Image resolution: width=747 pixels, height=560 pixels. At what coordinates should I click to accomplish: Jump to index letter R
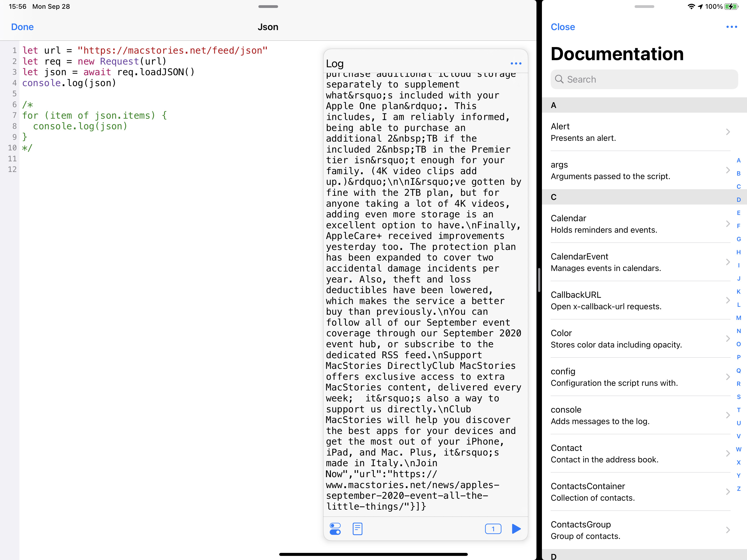739,384
